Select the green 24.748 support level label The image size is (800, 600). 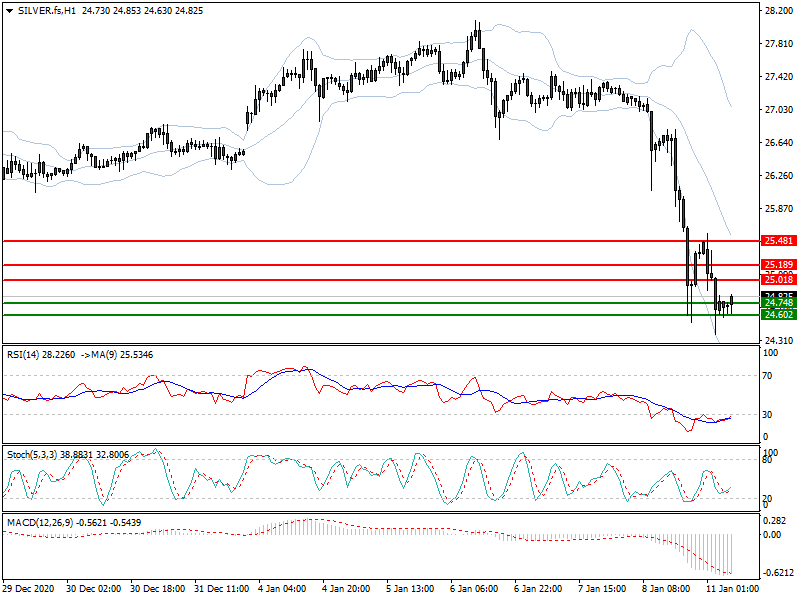[779, 303]
